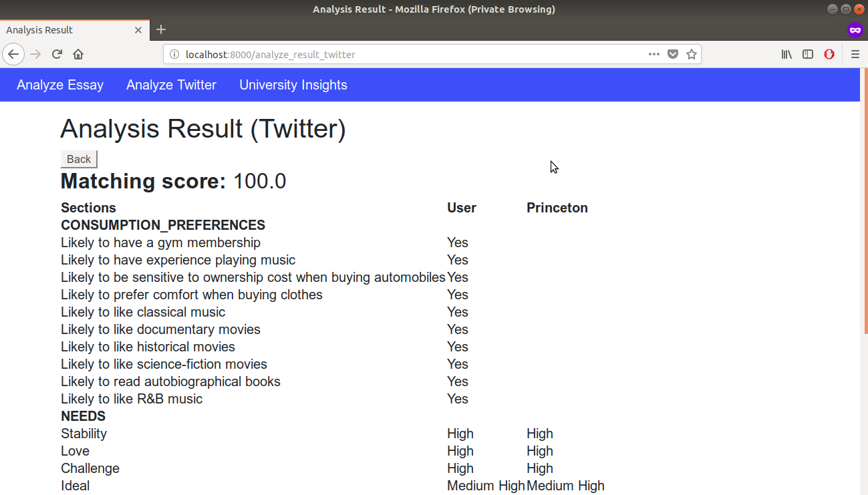868x495 pixels.
Task: Open the Firefox home page icon
Action: click(x=78, y=54)
